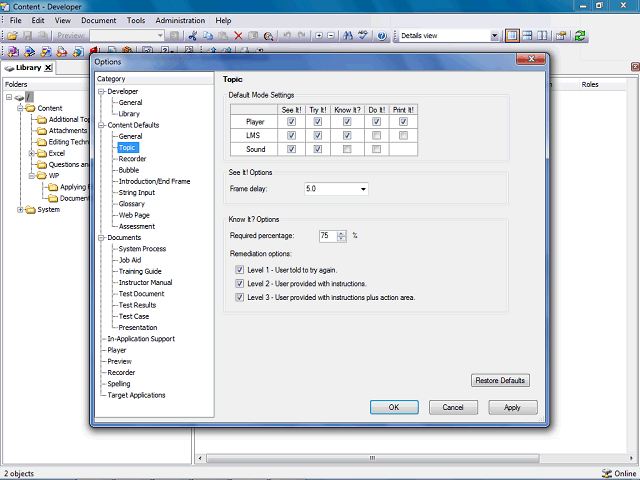Open the Details view dropdown
This screenshot has width=640, height=480.
pyautogui.click(x=494, y=36)
